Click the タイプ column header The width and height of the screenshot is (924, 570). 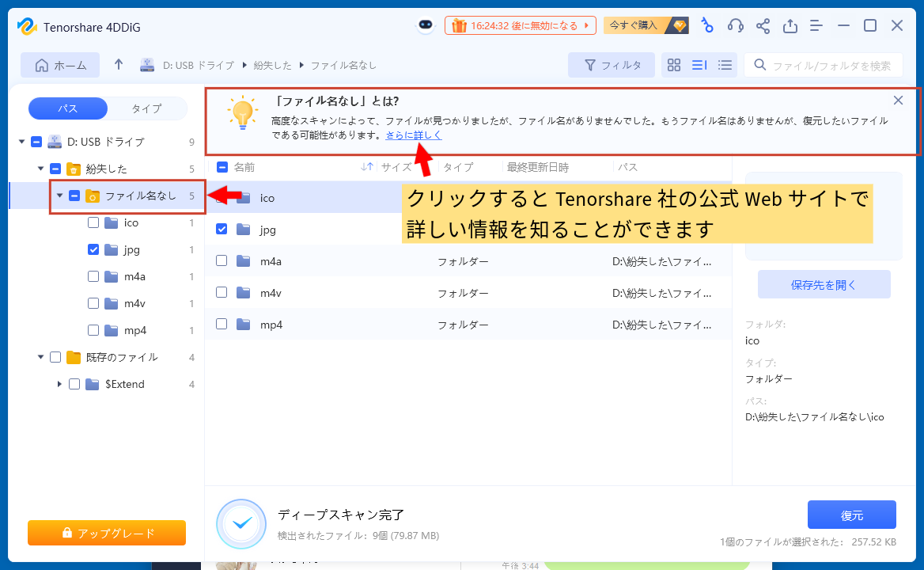click(x=458, y=167)
